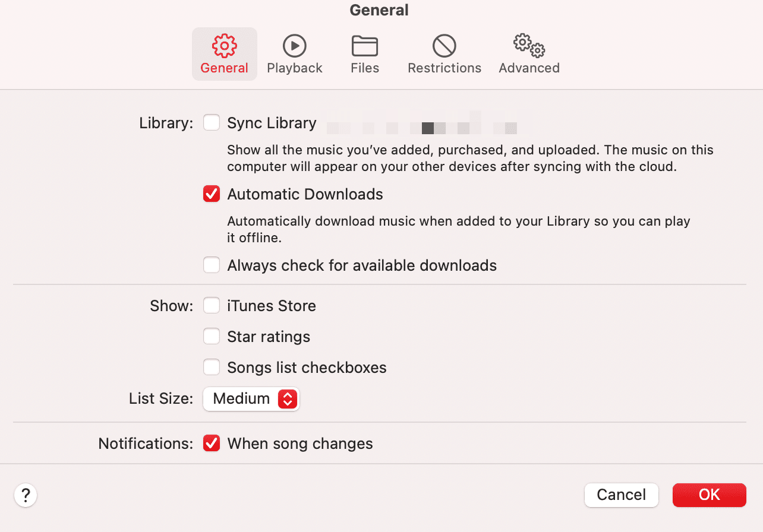Uncheck Automatic Downloads
The width and height of the screenshot is (763, 532).
pos(212,194)
